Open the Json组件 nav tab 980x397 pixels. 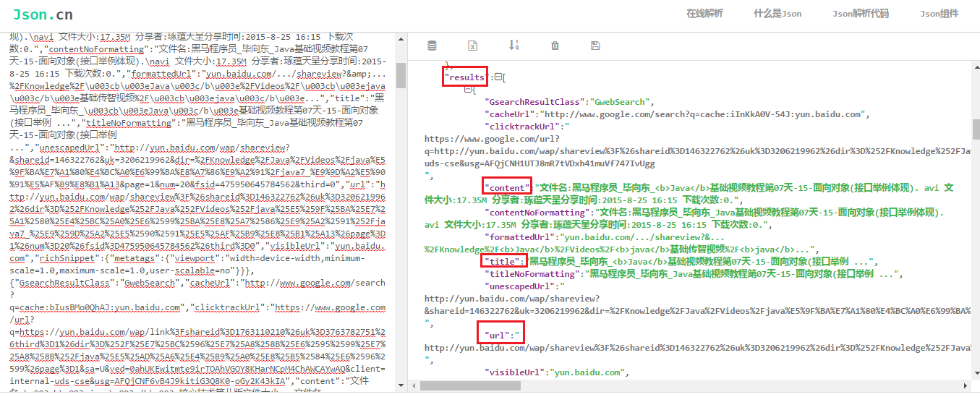tap(939, 14)
